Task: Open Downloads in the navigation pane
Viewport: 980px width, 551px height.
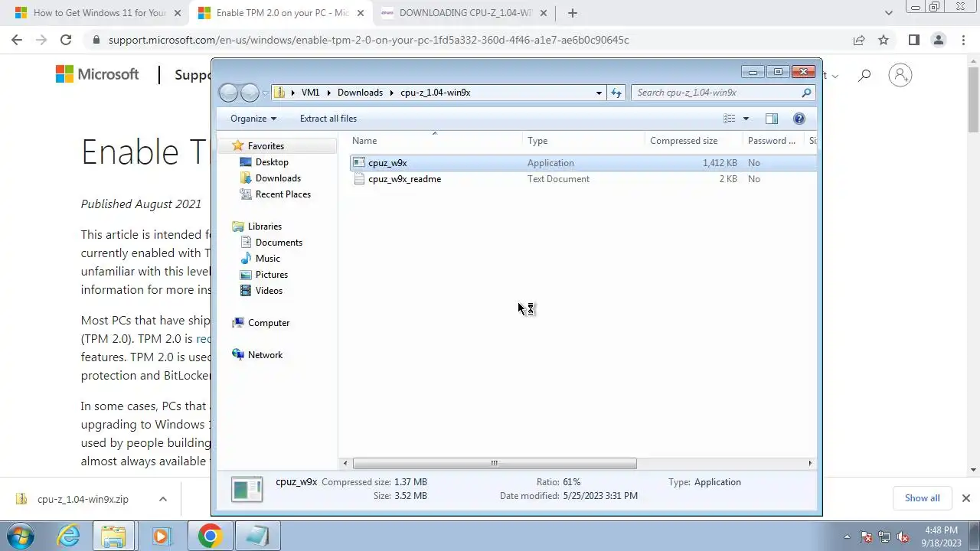Action: pos(278,178)
